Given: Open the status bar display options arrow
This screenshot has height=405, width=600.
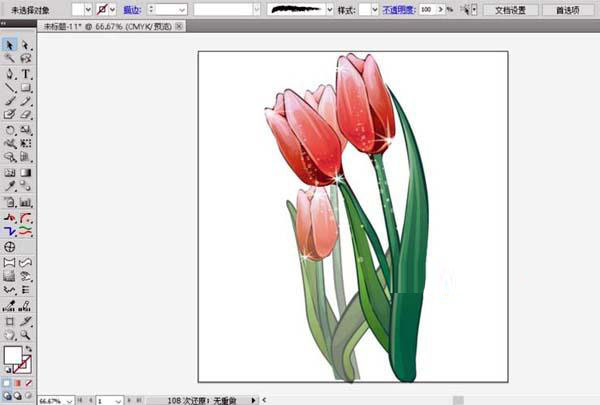Looking at the screenshot, I should point(253,400).
